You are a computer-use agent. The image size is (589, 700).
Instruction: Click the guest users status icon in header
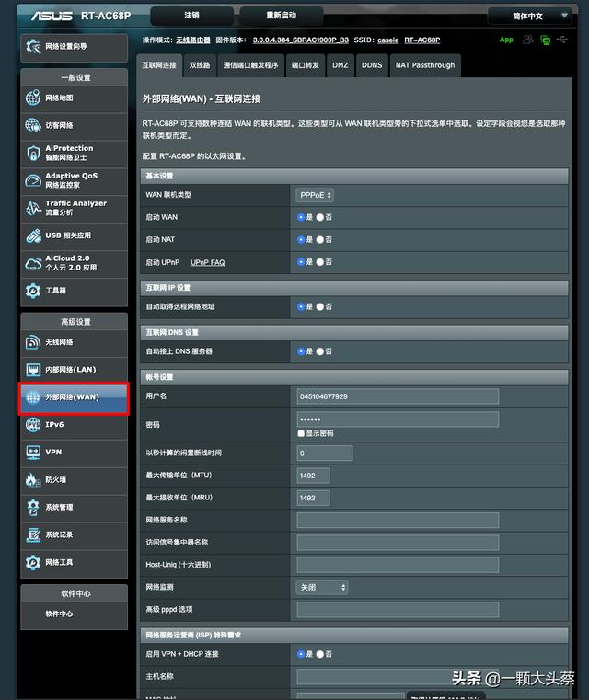[528, 40]
